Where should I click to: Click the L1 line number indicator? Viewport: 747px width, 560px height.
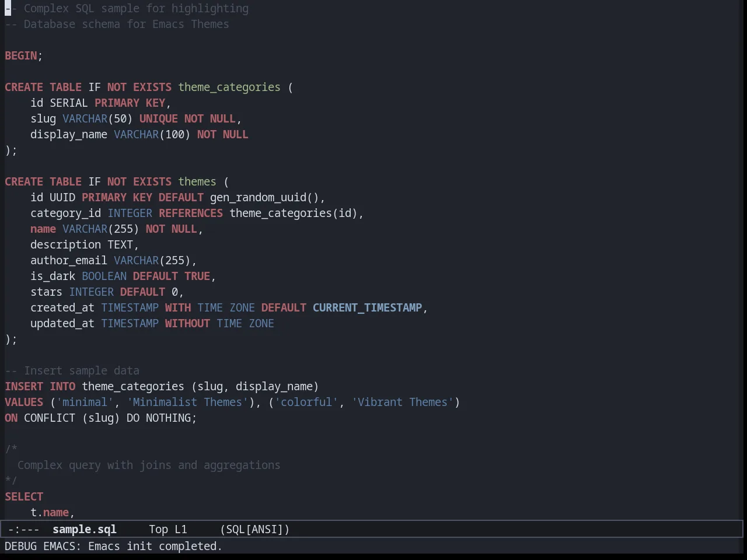point(181,529)
